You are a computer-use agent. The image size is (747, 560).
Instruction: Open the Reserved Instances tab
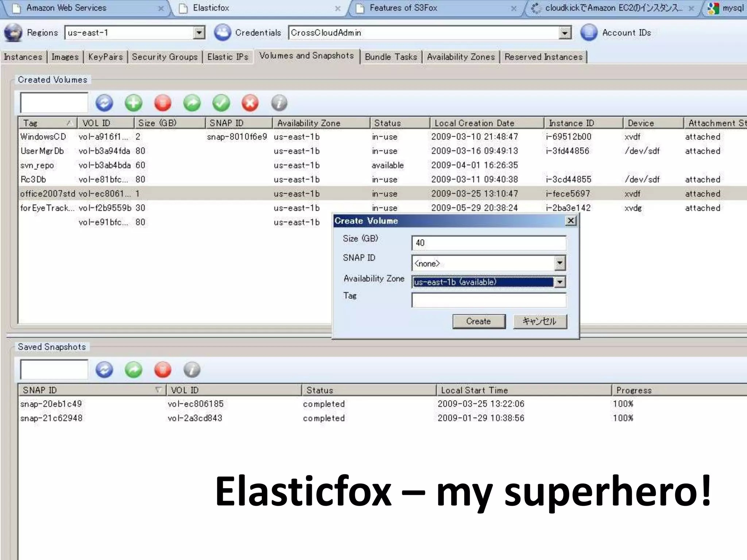click(543, 57)
